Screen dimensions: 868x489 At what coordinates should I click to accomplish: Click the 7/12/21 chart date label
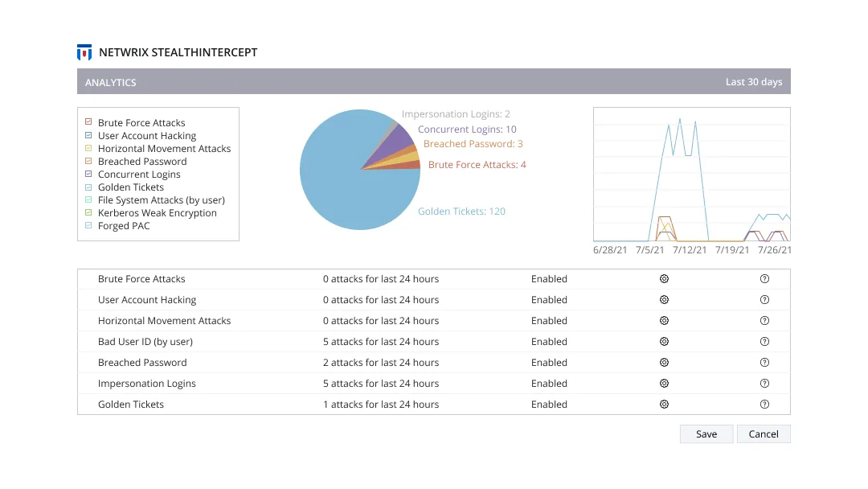click(690, 250)
